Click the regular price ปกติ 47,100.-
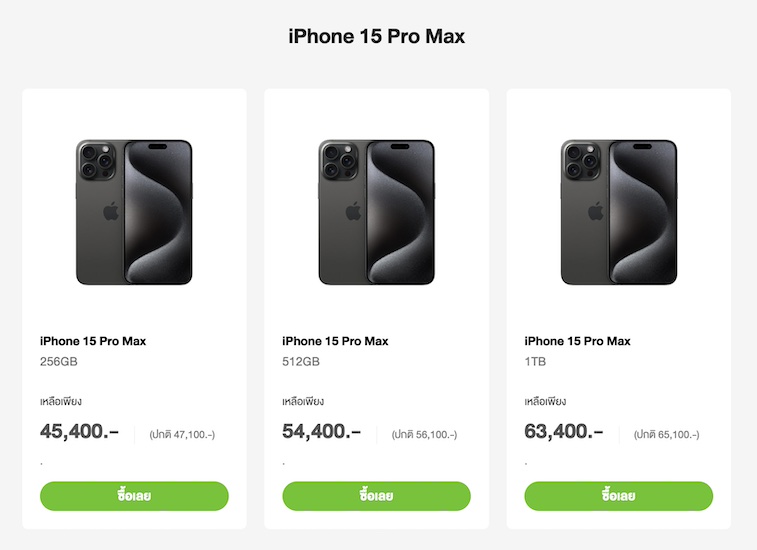 (x=182, y=435)
